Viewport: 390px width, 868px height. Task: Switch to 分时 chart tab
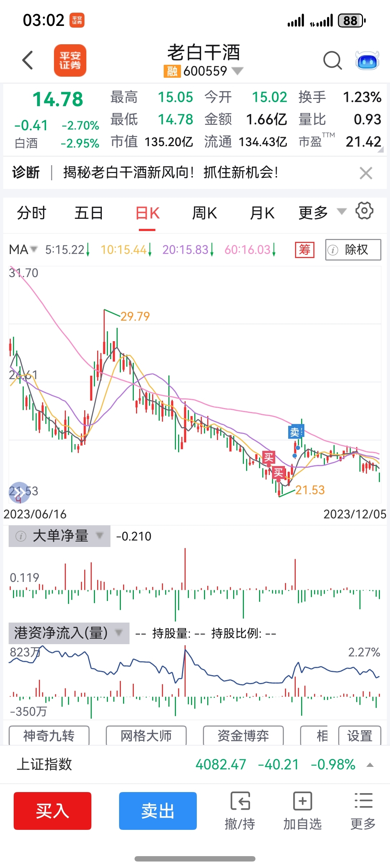[x=32, y=213]
